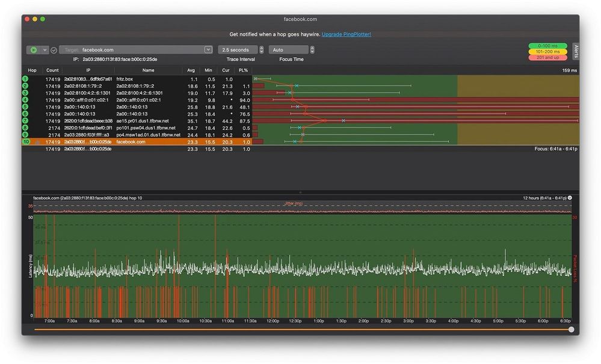Image resolution: width=601 pixels, height=364 pixels.
Task: Click the green 0-100 ms legend swatch
Action: click(547, 46)
